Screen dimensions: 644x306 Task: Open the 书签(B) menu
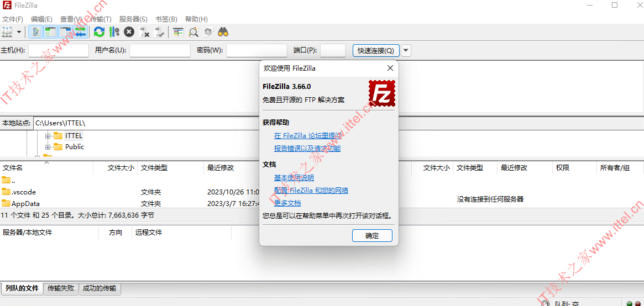(166, 19)
